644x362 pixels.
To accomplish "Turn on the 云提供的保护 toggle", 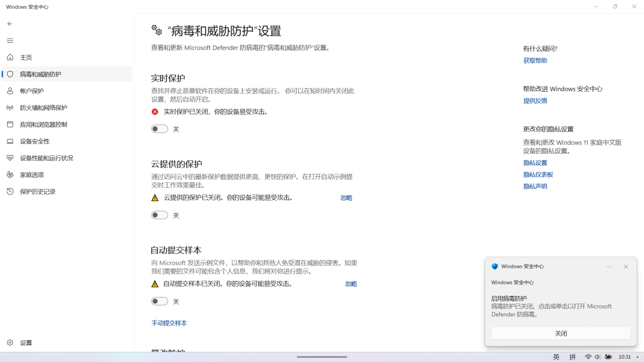I will click(159, 215).
